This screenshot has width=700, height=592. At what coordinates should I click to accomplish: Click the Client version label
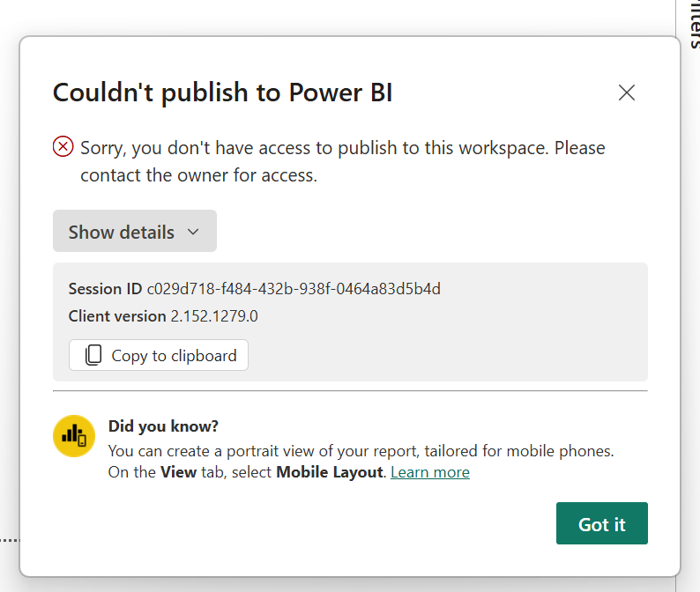[117, 316]
